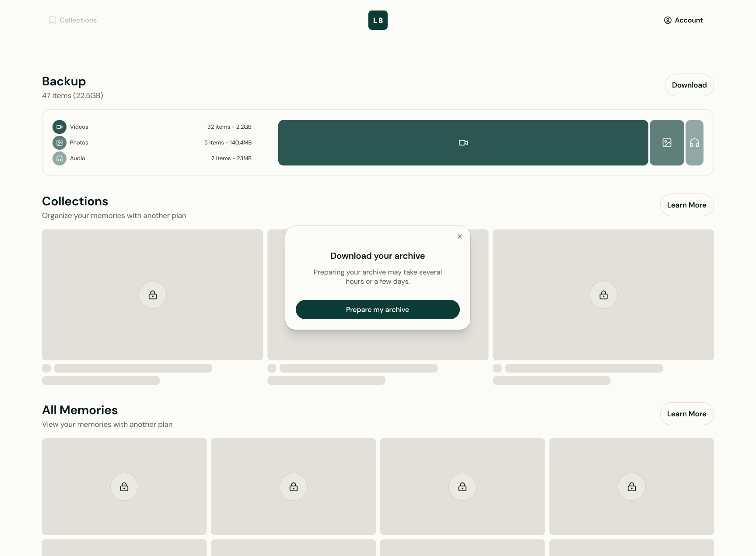This screenshot has width=756, height=556.
Task: Click lock icon on first collection card
Action: pos(153,295)
